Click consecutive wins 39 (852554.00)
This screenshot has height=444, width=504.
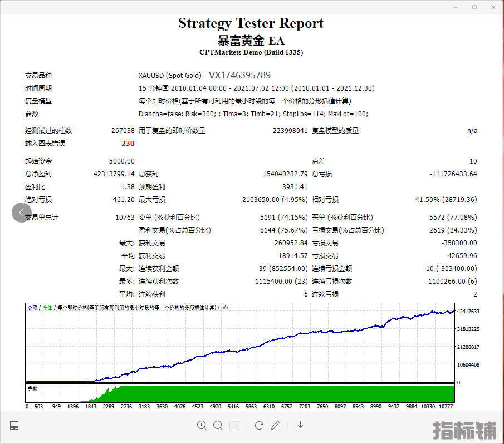(x=283, y=269)
